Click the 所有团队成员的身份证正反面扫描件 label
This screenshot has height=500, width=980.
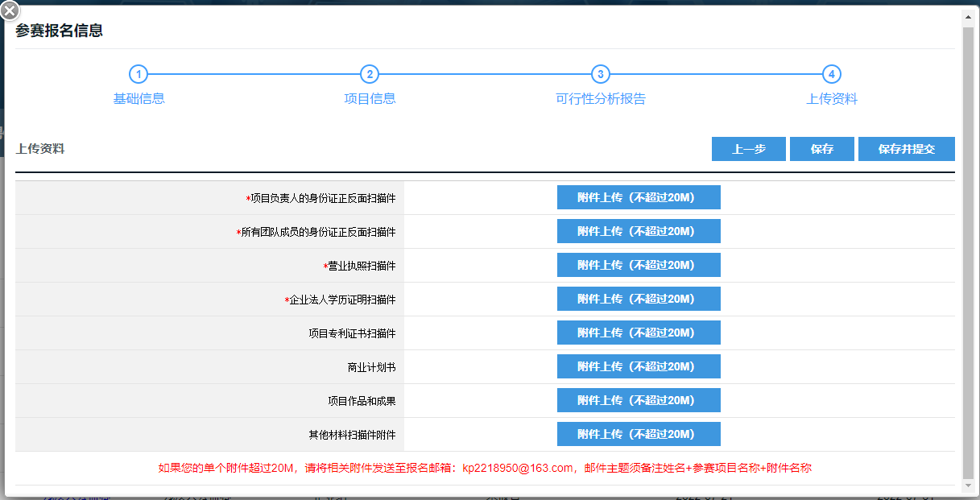(x=316, y=232)
